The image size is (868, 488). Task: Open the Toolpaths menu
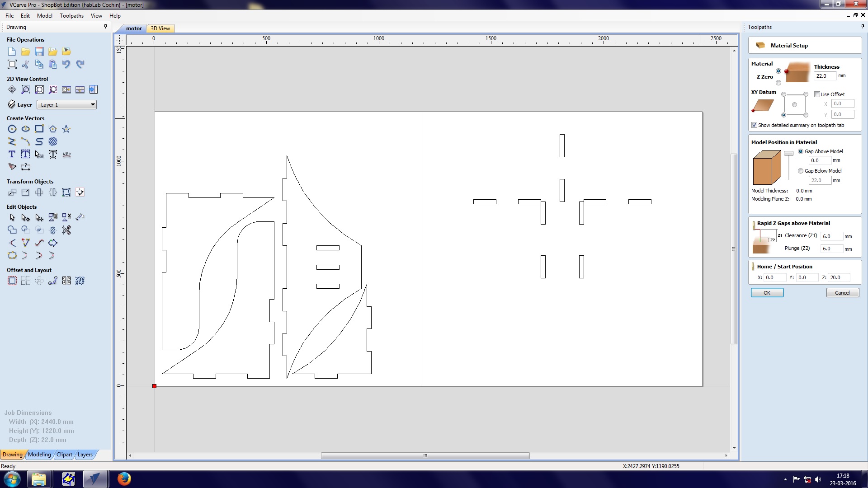pyautogui.click(x=71, y=15)
